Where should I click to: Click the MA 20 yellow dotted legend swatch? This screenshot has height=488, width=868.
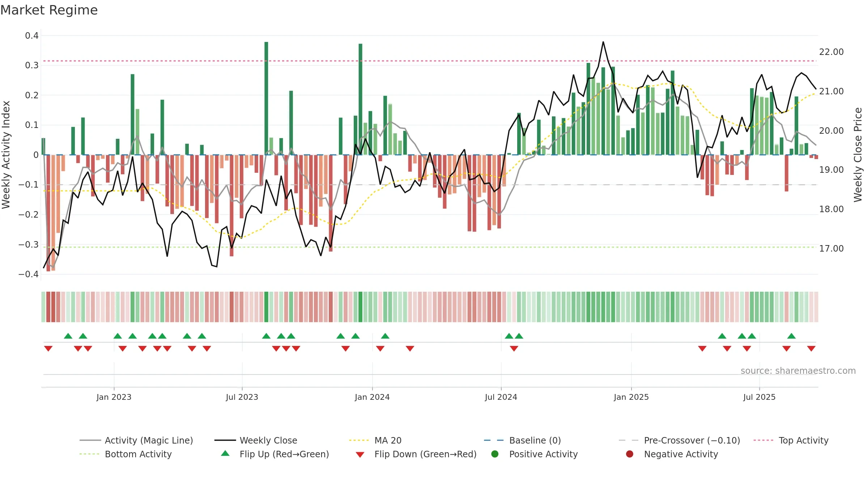[x=359, y=440]
